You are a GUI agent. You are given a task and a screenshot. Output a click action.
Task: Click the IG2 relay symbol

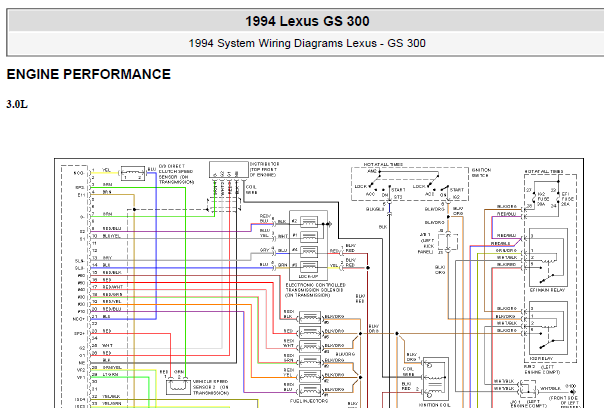[548, 328]
